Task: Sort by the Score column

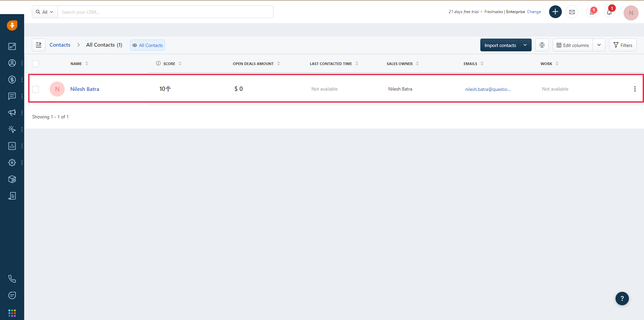Action: pyautogui.click(x=180, y=63)
